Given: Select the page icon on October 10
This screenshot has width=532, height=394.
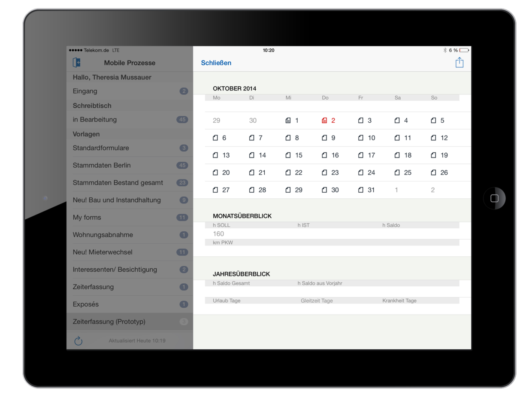Looking at the screenshot, I should tap(360, 138).
